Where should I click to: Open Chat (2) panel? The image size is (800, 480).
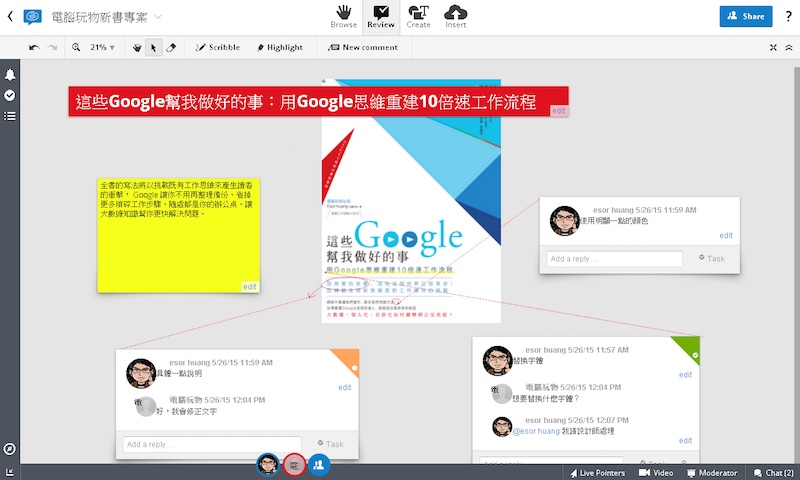(774, 473)
